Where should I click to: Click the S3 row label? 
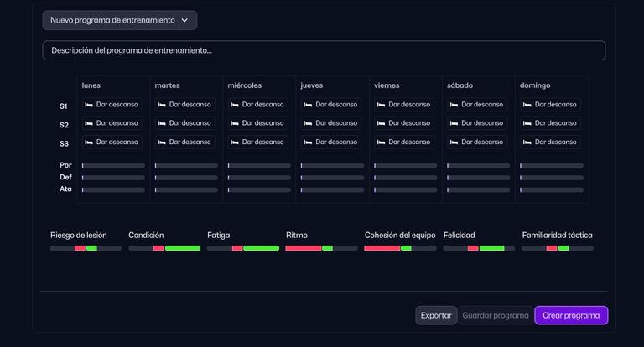coord(64,143)
